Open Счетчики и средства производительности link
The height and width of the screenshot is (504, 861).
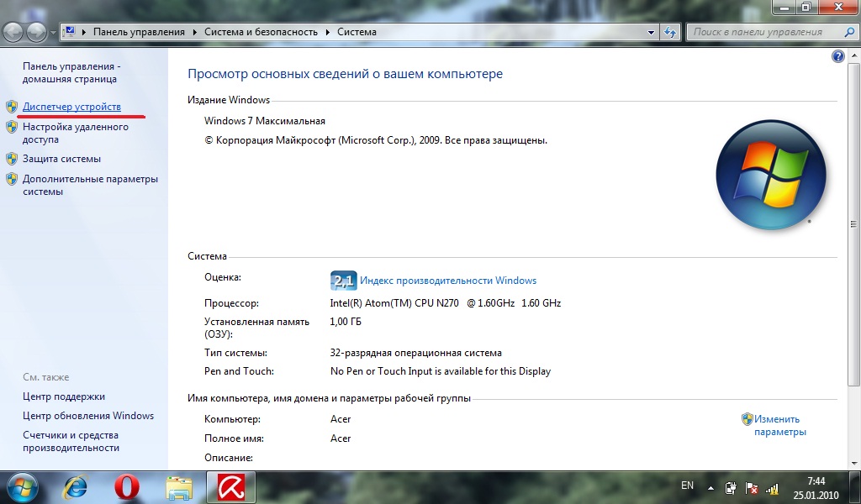click(71, 442)
